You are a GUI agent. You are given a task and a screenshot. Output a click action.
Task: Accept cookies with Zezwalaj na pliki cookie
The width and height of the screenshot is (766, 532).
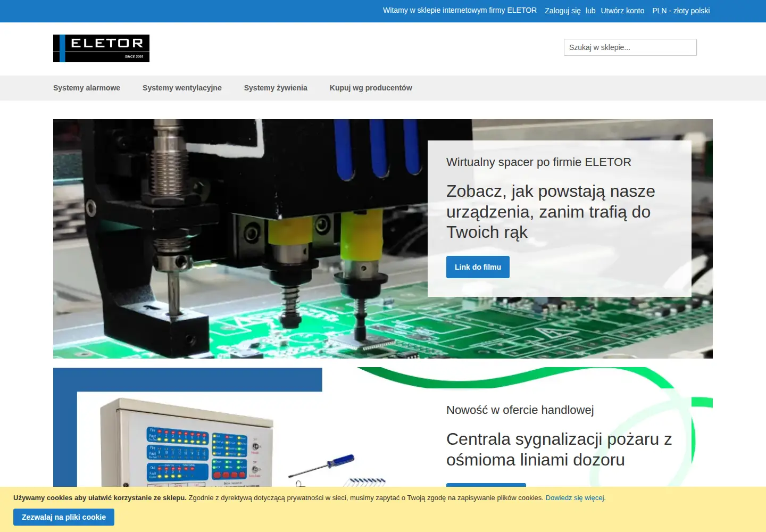[x=64, y=517]
